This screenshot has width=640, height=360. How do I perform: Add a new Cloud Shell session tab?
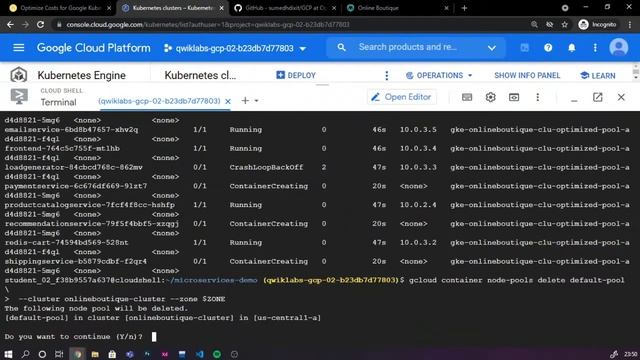point(245,100)
